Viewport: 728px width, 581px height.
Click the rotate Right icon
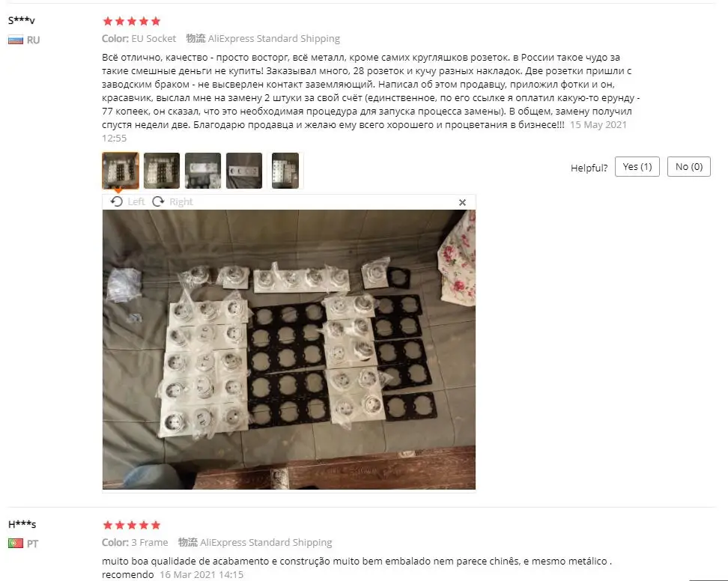[x=158, y=201]
